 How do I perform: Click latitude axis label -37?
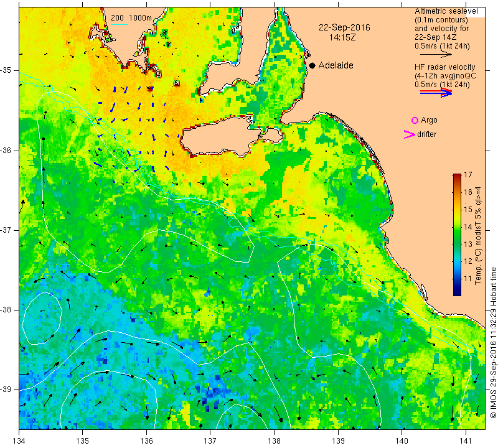point(6,230)
